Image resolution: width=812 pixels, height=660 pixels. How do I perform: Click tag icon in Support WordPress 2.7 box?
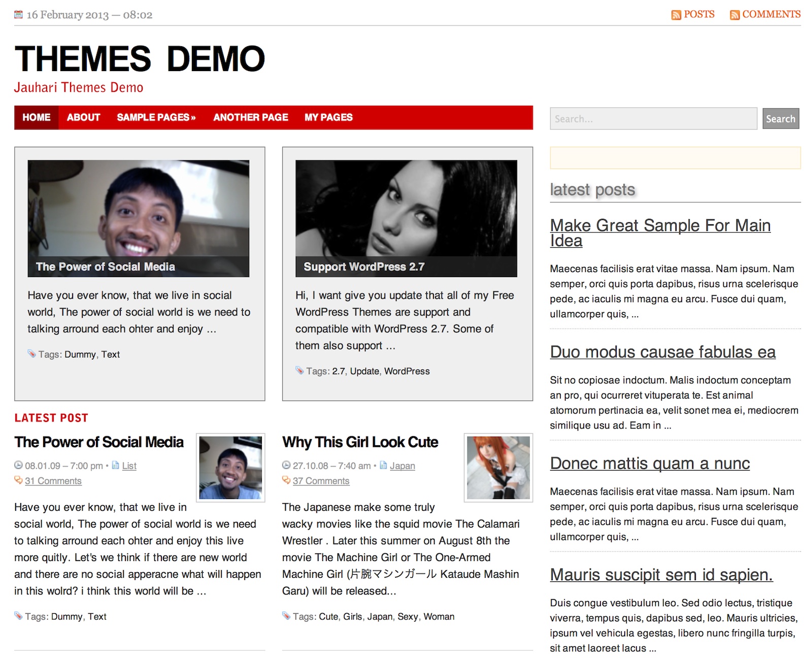pyautogui.click(x=299, y=371)
